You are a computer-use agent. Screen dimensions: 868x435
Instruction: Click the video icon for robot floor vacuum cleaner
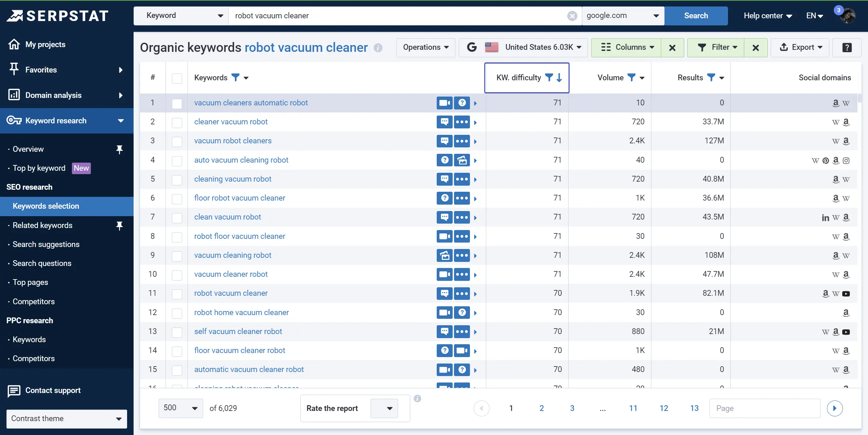(x=445, y=236)
